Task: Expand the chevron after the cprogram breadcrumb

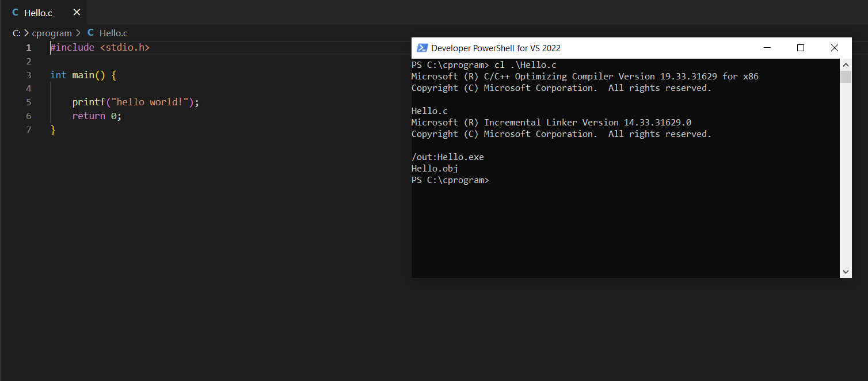Action: coord(78,33)
